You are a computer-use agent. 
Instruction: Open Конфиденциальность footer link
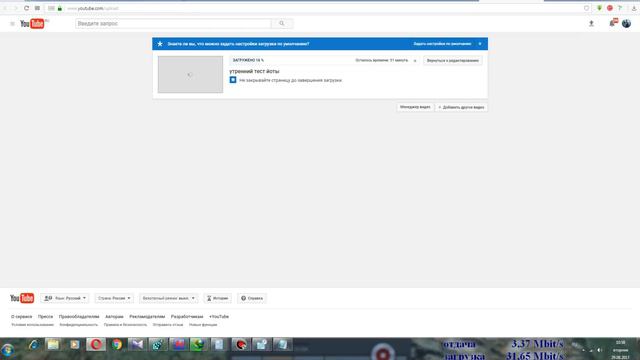(x=79, y=325)
